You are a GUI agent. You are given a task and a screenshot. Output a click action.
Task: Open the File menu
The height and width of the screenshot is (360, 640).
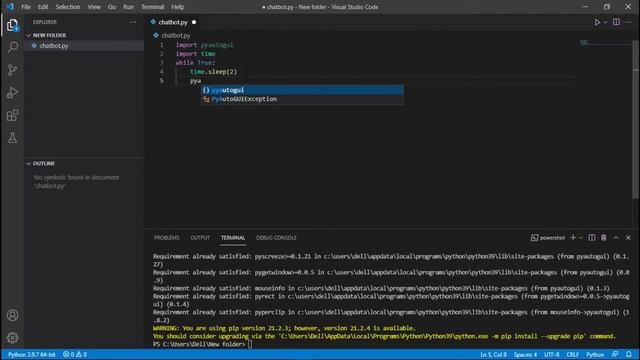[26, 7]
